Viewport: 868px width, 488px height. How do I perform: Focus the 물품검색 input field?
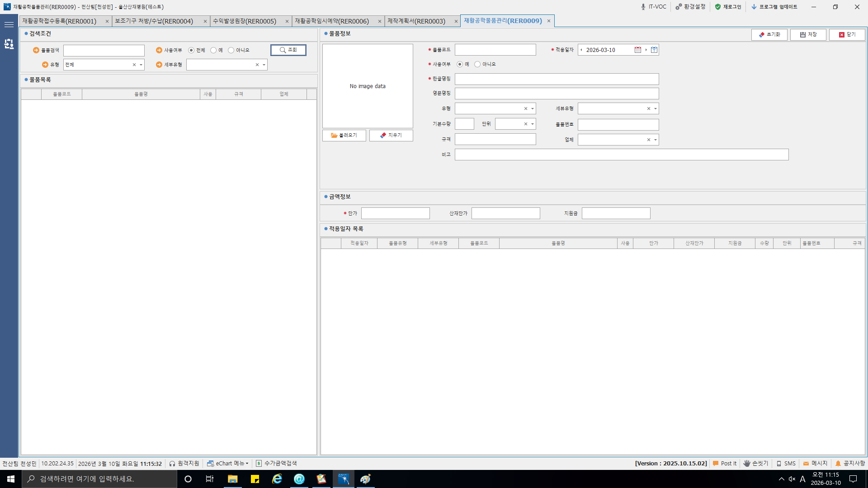pos(104,50)
